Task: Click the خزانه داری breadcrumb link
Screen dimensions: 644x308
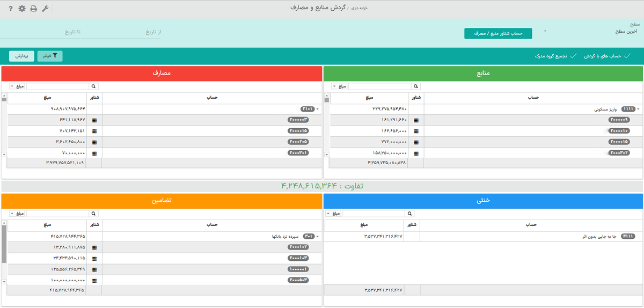Action: 360,9
